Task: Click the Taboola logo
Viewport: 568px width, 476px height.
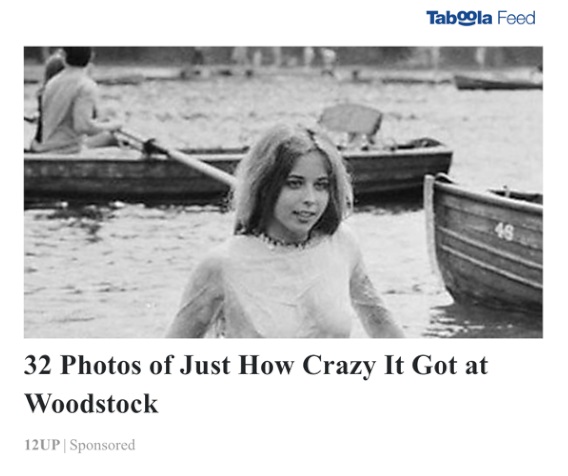Action: click(x=459, y=18)
